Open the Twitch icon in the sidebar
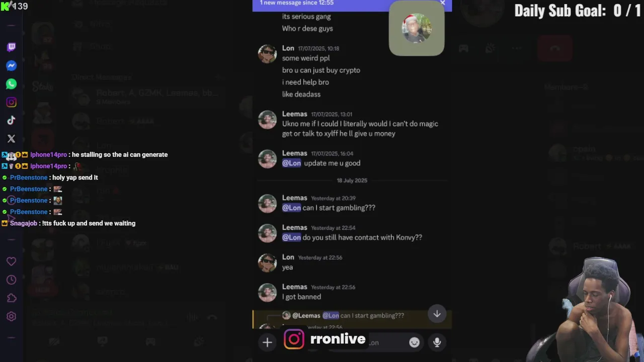644x362 pixels. (11, 47)
